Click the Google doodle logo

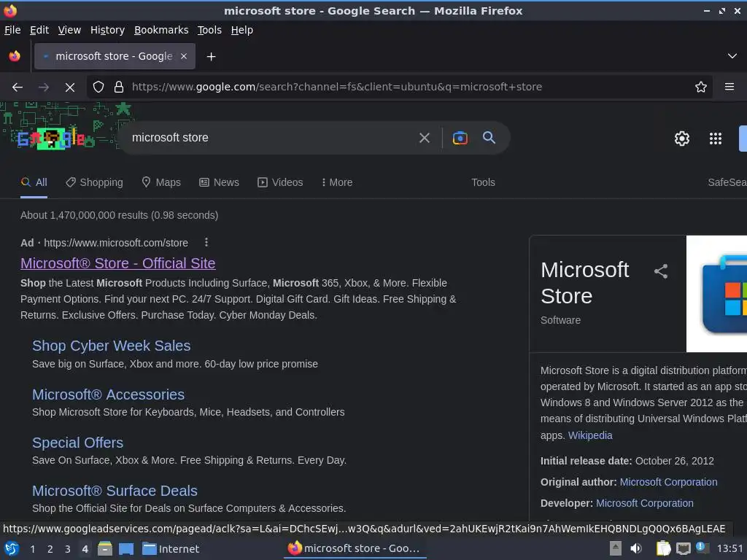[51, 139]
